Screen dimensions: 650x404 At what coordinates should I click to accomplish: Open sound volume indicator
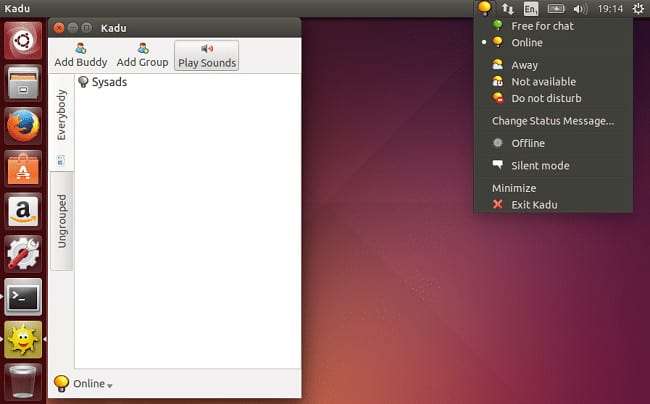click(x=580, y=9)
